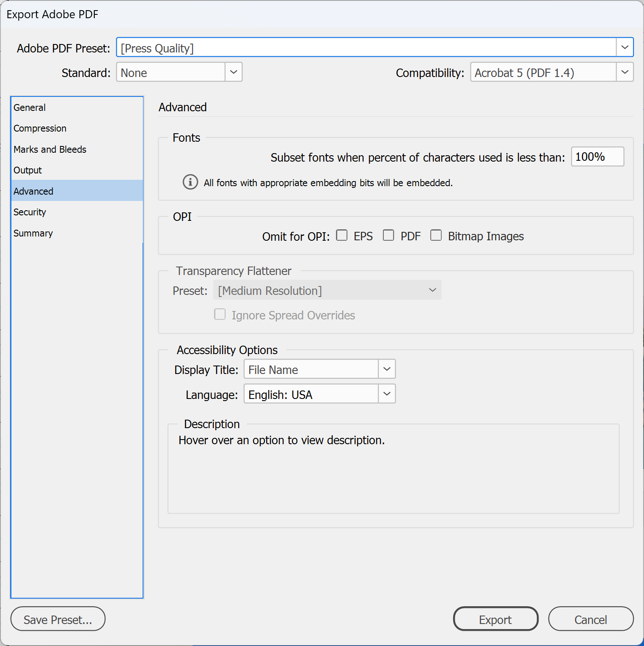Click the Export button

click(495, 619)
